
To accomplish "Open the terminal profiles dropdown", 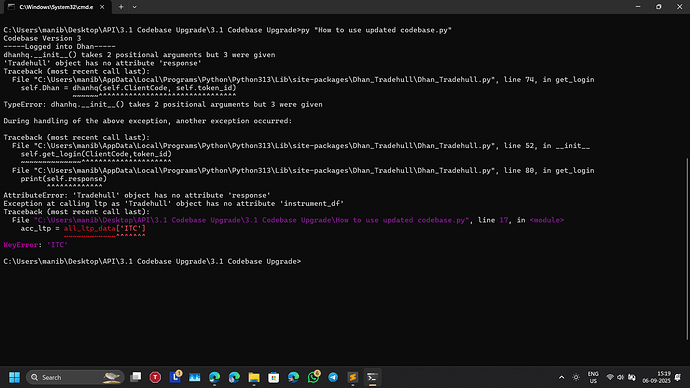I will (135, 7).
